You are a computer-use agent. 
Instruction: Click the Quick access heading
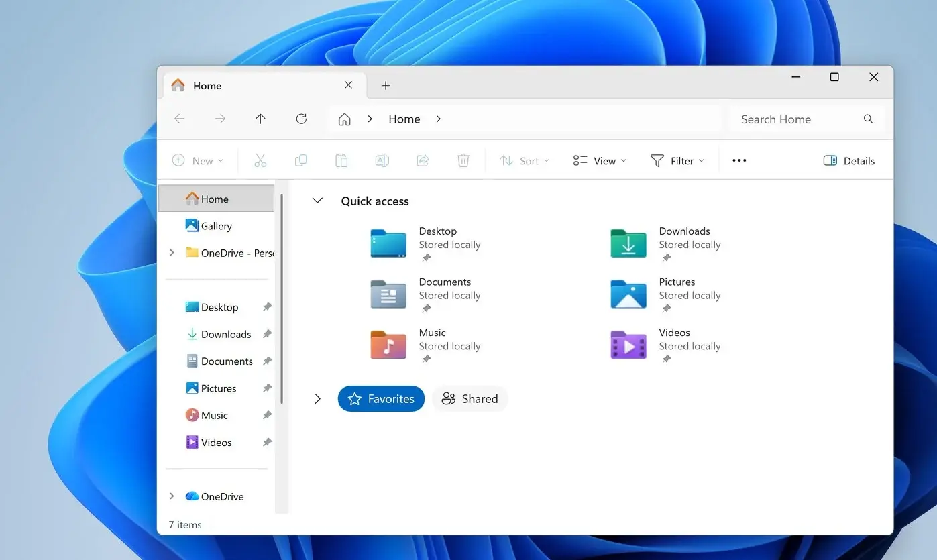tap(375, 201)
